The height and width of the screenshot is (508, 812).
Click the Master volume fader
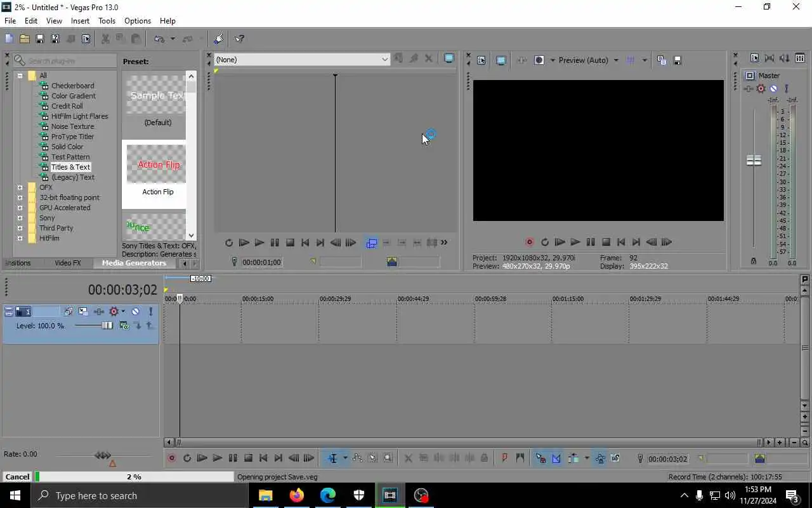(x=754, y=161)
